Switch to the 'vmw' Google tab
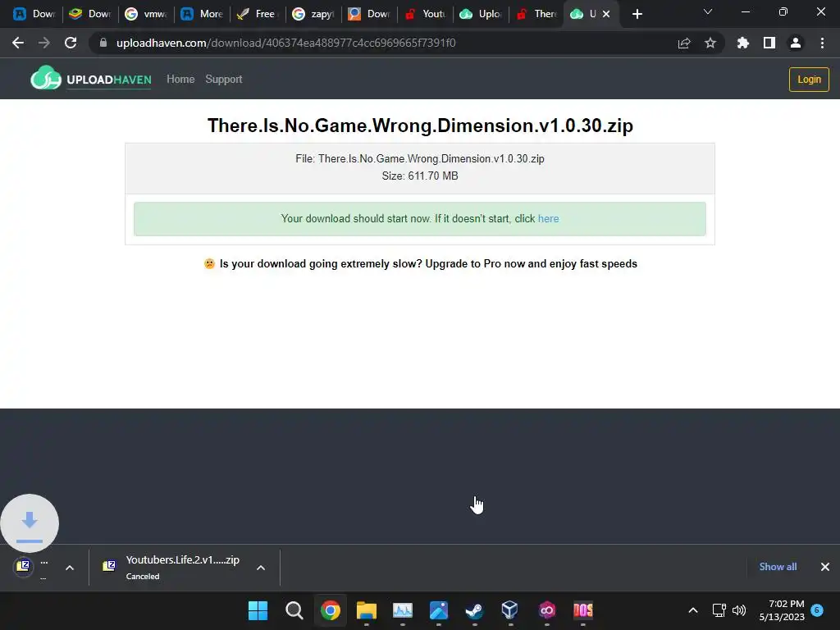Screen dimensions: 840x630 point(146,14)
